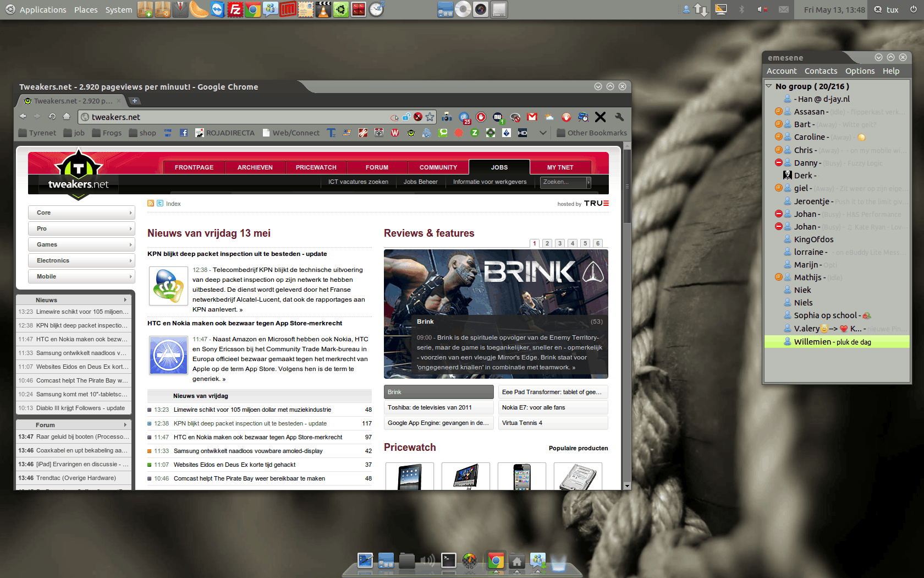Image resolution: width=924 pixels, height=578 pixels.
Task: Open the Applications menu
Action: click(43, 9)
